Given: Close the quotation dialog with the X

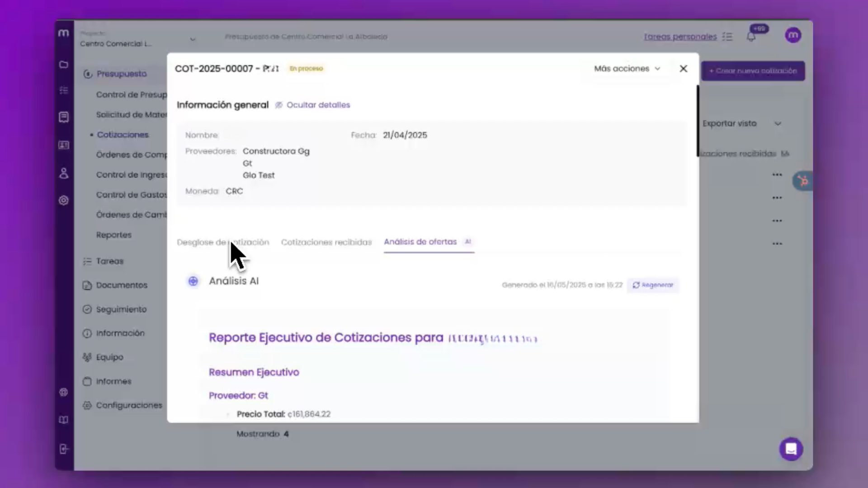Looking at the screenshot, I should (684, 69).
